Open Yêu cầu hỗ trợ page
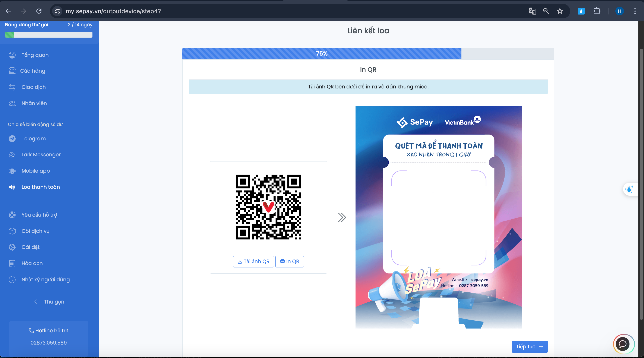 [x=39, y=215]
